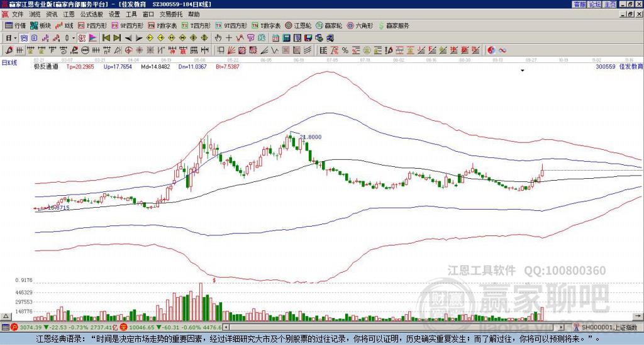Open the P四方形 tool

[x=92, y=25]
